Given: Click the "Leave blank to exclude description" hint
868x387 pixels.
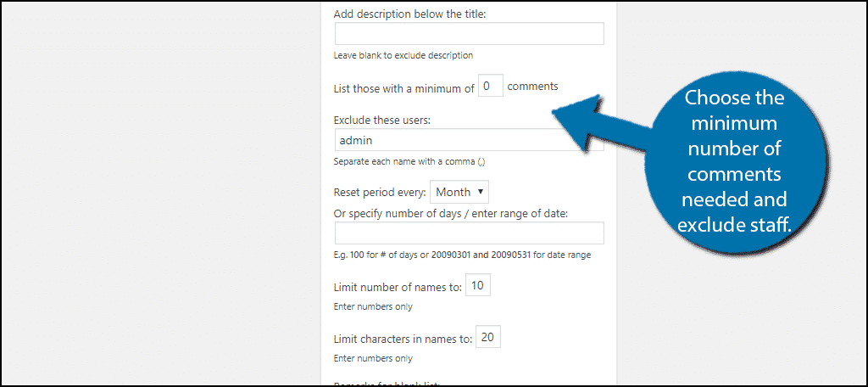Looking at the screenshot, I should point(403,55).
